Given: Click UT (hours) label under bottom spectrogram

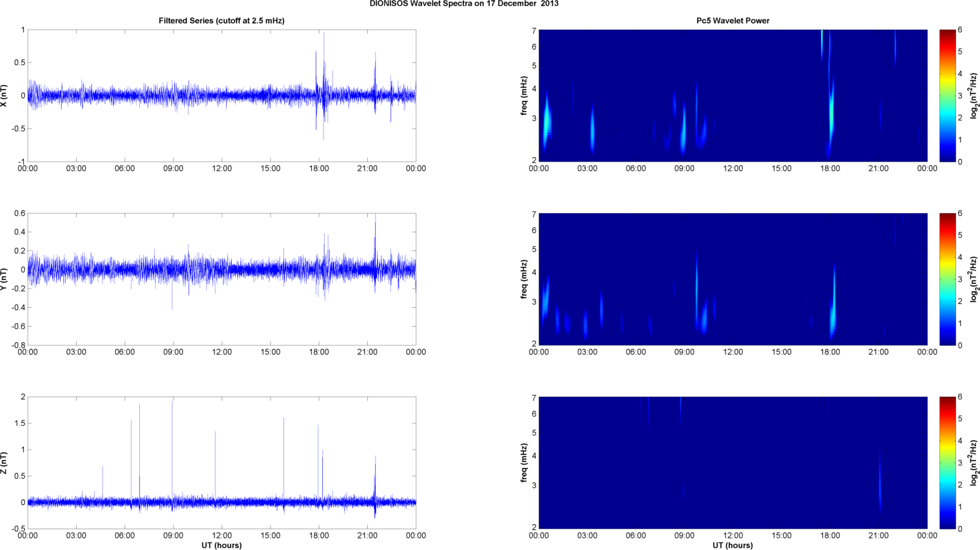Looking at the screenshot, I should point(733,545).
